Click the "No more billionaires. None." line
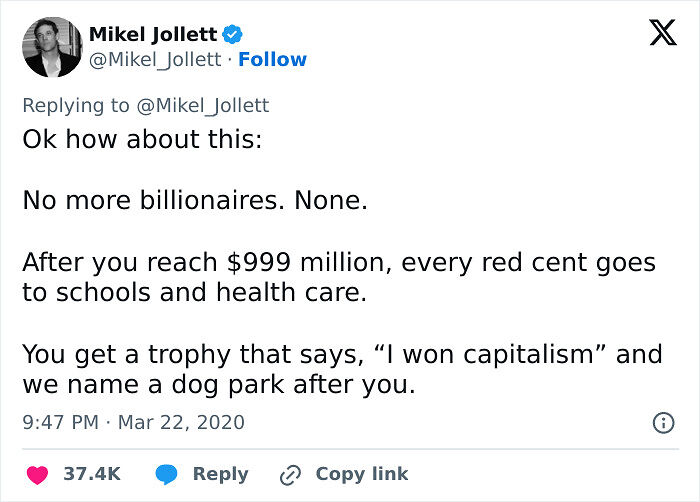Image resolution: width=700 pixels, height=502 pixels. point(195,201)
